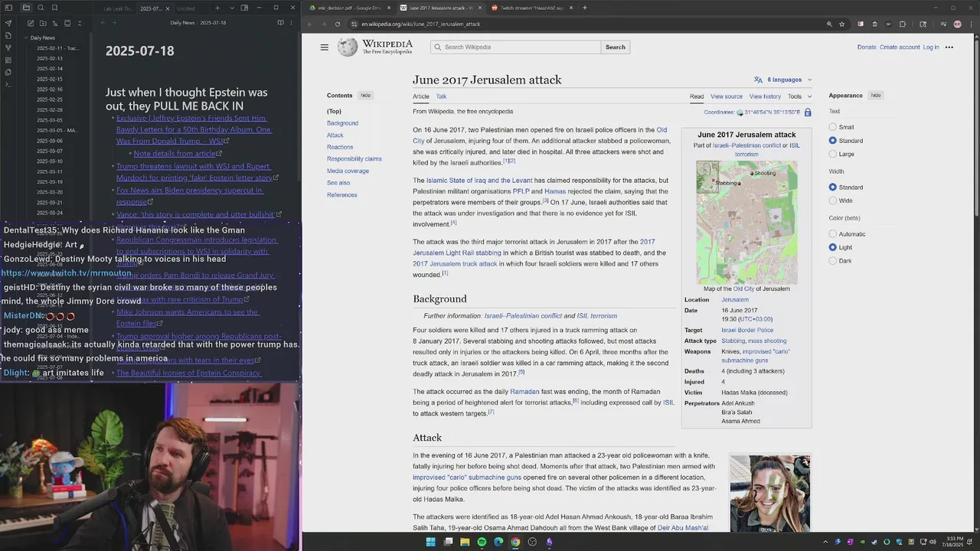Open the Windows Start menu
This screenshot has width=980, height=551.
pyautogui.click(x=430, y=542)
